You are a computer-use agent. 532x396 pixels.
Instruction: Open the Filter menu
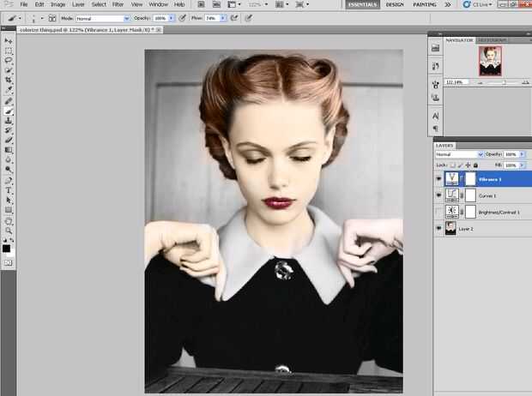click(118, 4)
